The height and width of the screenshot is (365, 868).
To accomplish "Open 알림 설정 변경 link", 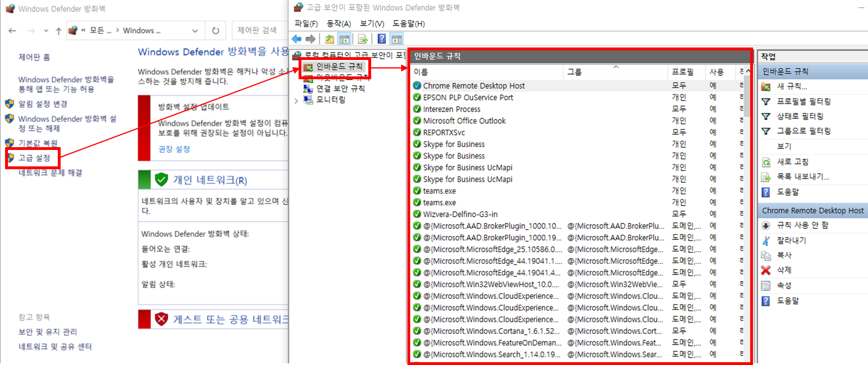I will click(42, 104).
